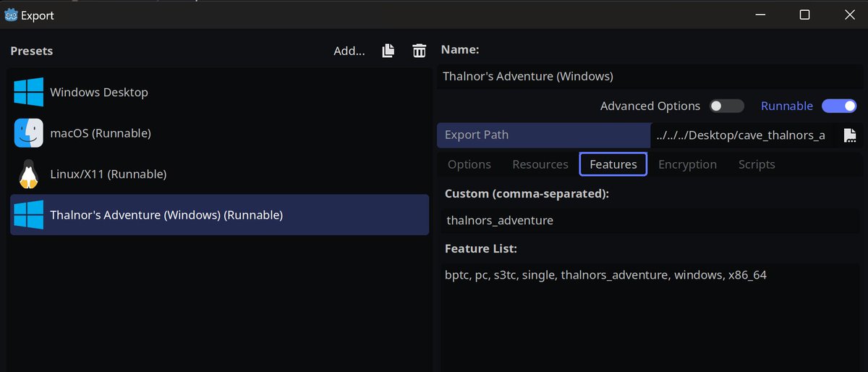Image resolution: width=868 pixels, height=372 pixels.
Task: Click the Windows logo beside Windows Desktop
Action: [29, 93]
